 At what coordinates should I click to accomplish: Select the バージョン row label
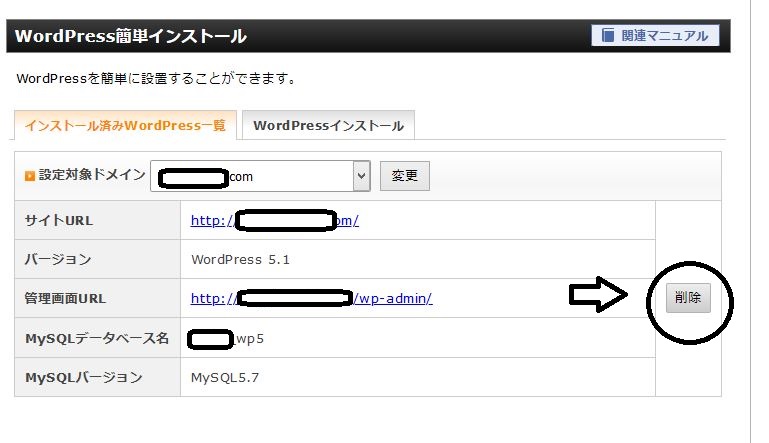tap(58, 259)
